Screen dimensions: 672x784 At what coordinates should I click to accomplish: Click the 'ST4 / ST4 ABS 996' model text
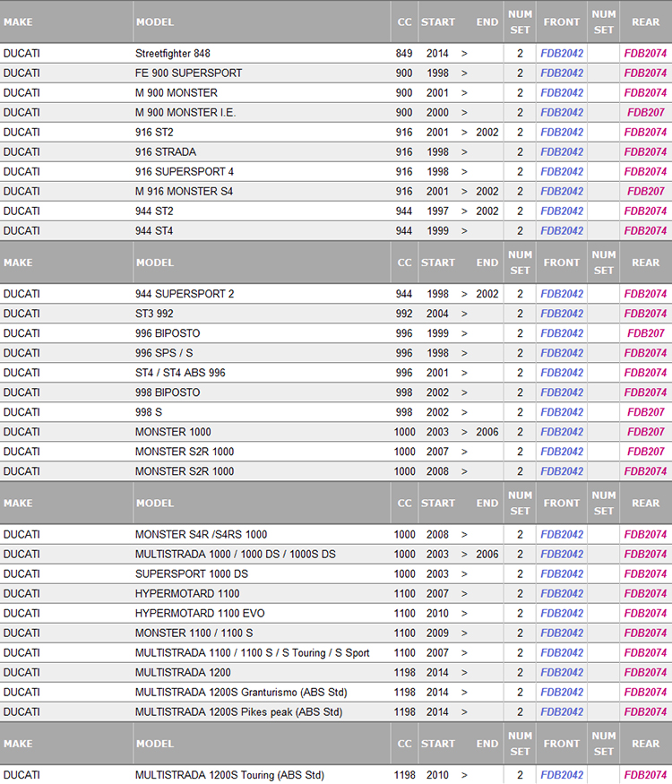(180, 373)
